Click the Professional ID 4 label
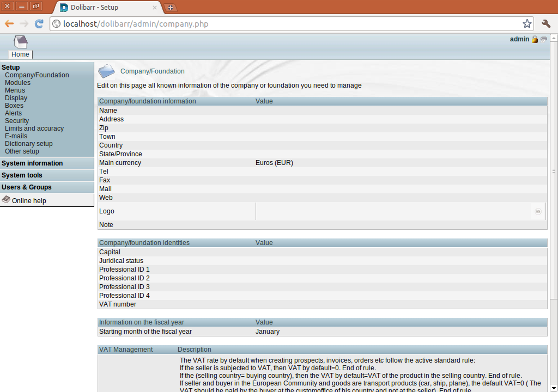The image size is (558, 392). pos(124,296)
